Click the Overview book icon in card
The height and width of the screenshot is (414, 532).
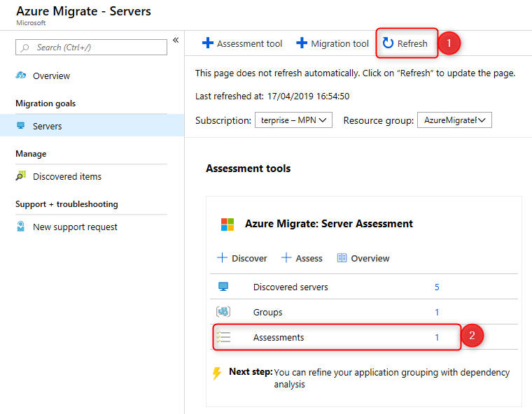pos(342,258)
